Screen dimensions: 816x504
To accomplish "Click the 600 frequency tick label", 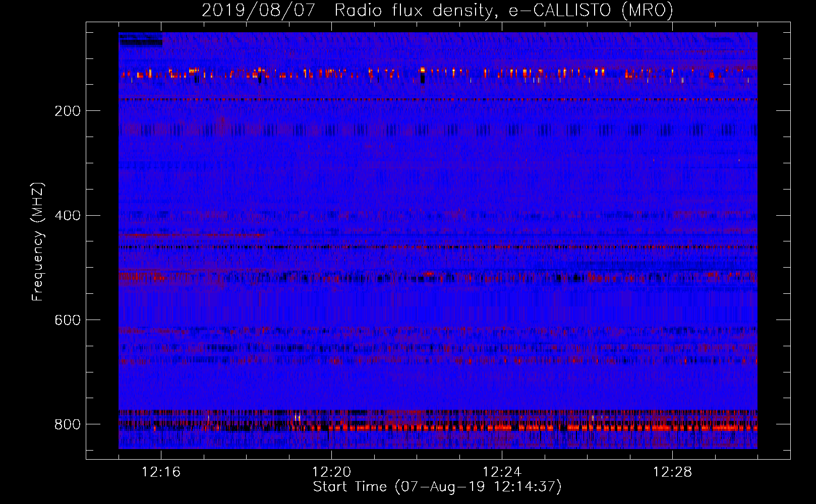I will coord(68,321).
